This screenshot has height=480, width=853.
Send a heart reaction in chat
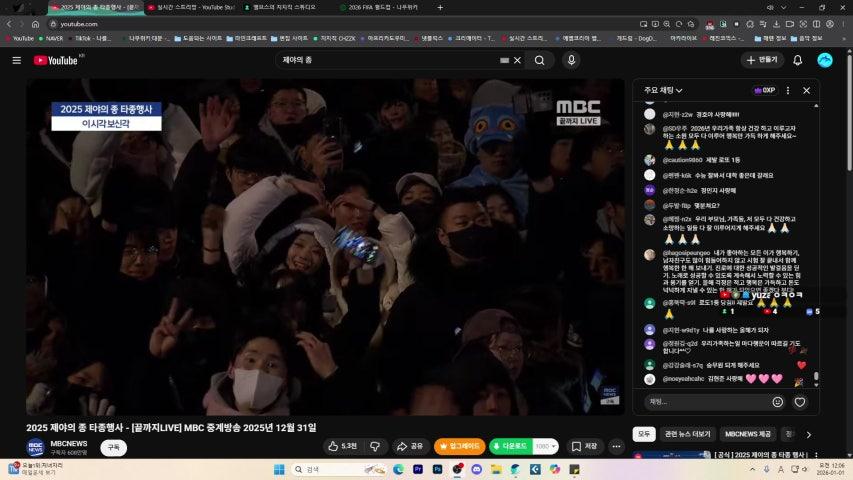click(800, 402)
